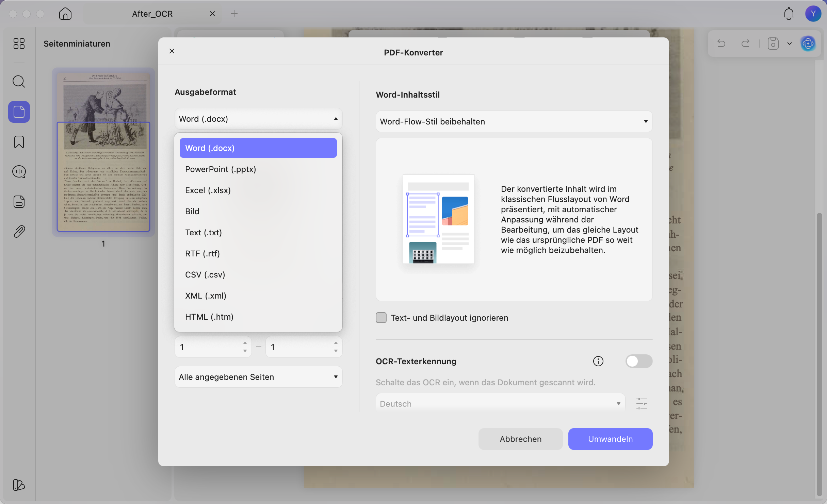827x504 pixels.
Task: Click the document vertical scrollbar
Action: coord(819,354)
